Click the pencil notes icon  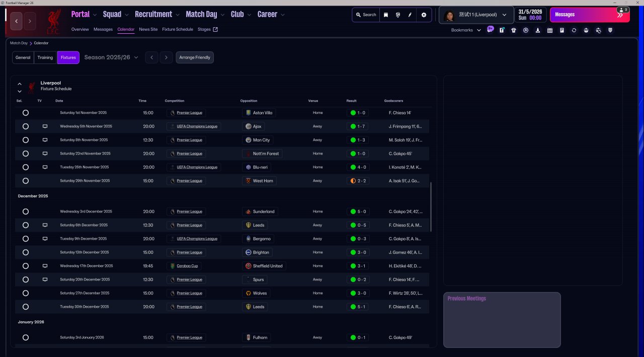pos(410,15)
